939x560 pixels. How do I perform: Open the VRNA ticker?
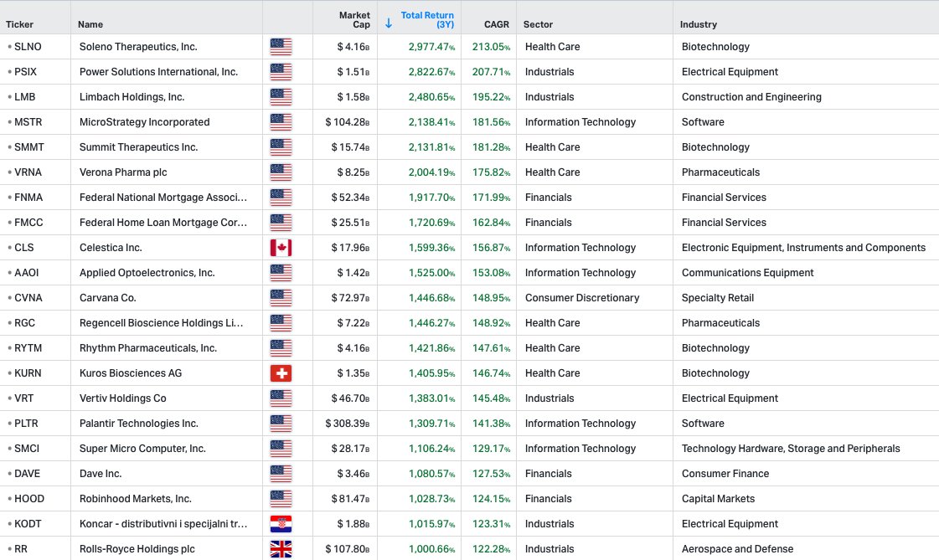coord(28,172)
